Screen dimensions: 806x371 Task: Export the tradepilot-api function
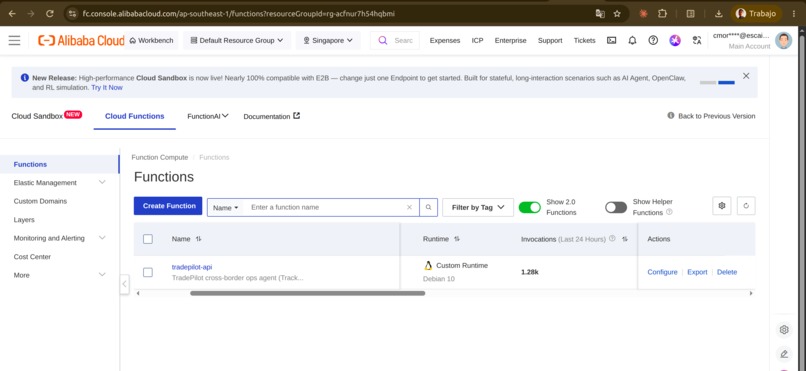coord(698,272)
